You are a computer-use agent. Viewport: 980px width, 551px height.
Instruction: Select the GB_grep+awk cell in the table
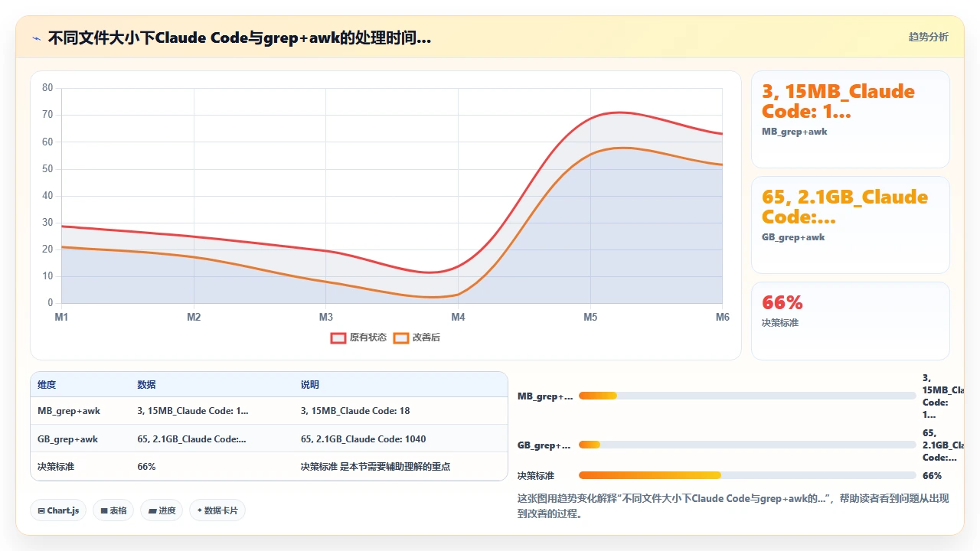click(x=68, y=439)
